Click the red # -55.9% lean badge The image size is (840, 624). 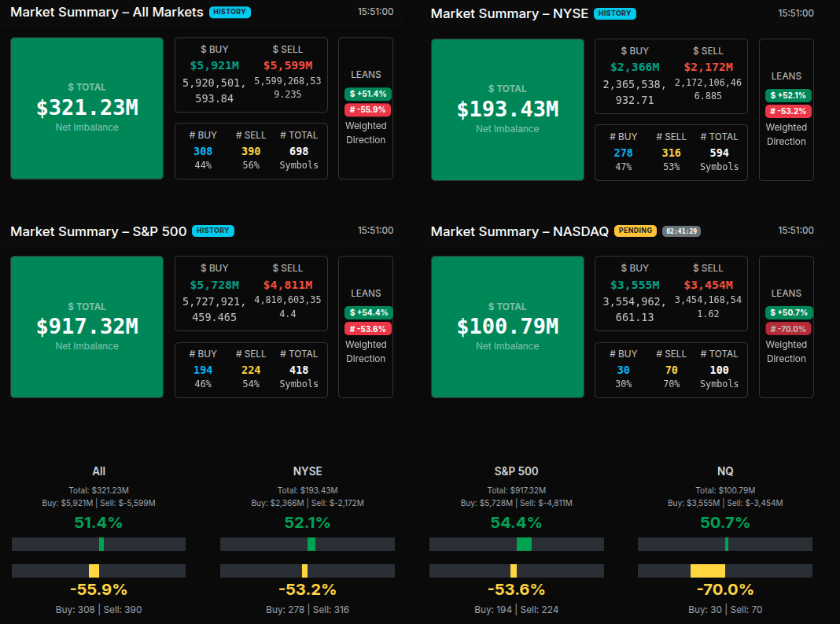[x=366, y=109]
